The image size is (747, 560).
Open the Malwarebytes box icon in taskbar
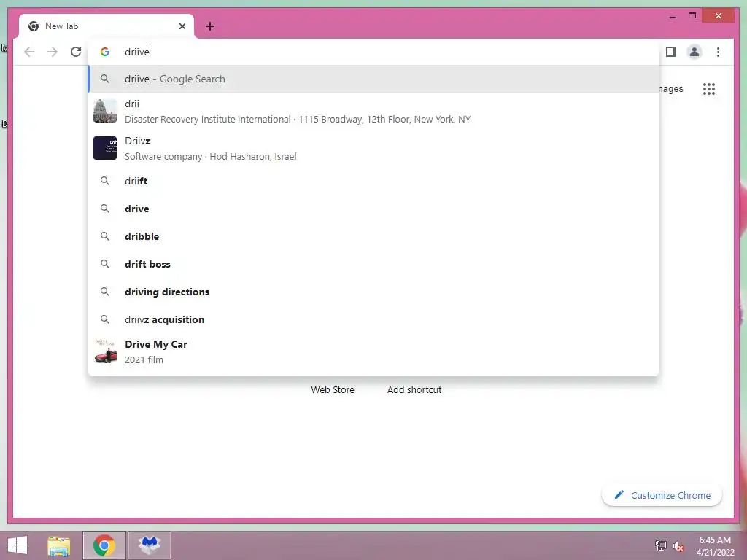click(150, 545)
